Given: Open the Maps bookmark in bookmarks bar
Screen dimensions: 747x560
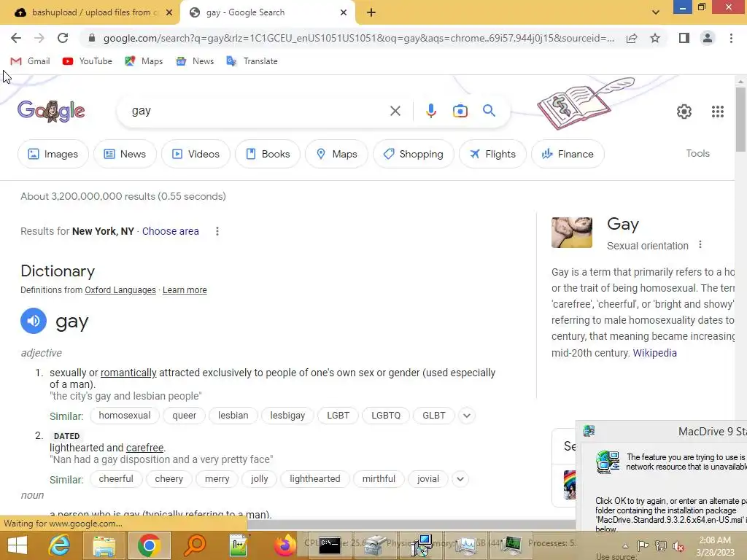Looking at the screenshot, I should coord(144,61).
